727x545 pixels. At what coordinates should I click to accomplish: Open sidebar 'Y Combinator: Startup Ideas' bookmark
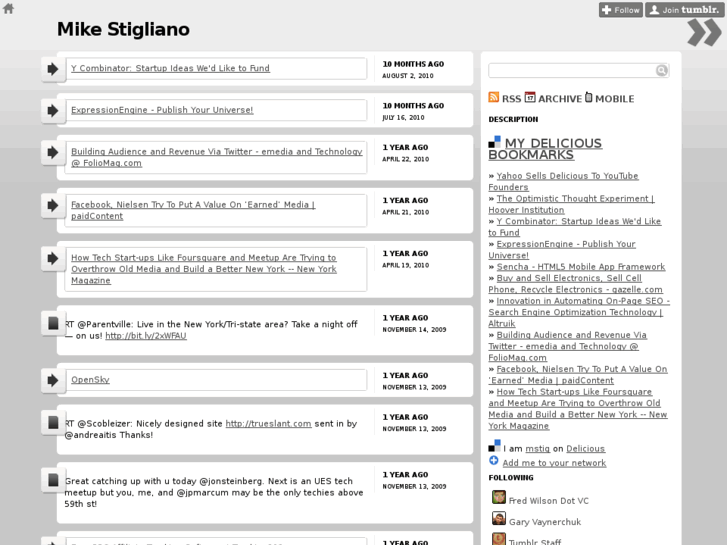click(x=574, y=227)
